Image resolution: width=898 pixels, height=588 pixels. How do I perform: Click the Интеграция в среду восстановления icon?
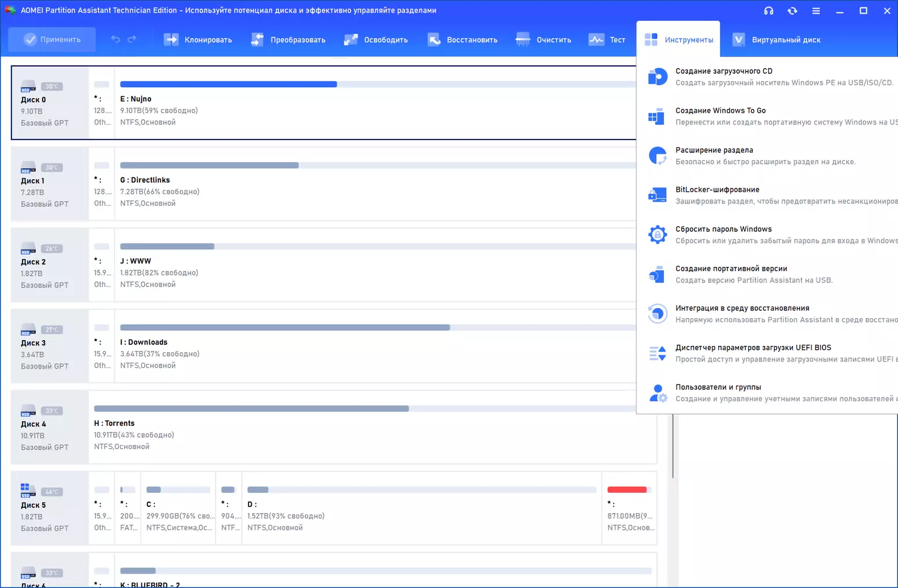[x=658, y=314]
